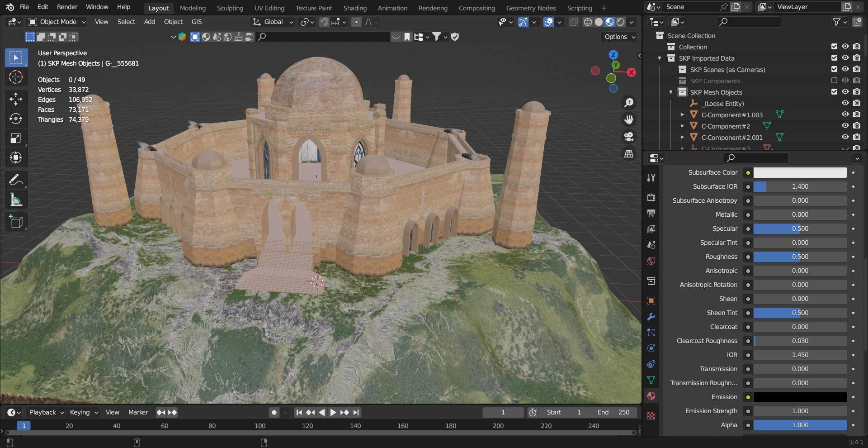The width and height of the screenshot is (868, 448).
Task: Click the outliner search field
Action: (749, 22)
